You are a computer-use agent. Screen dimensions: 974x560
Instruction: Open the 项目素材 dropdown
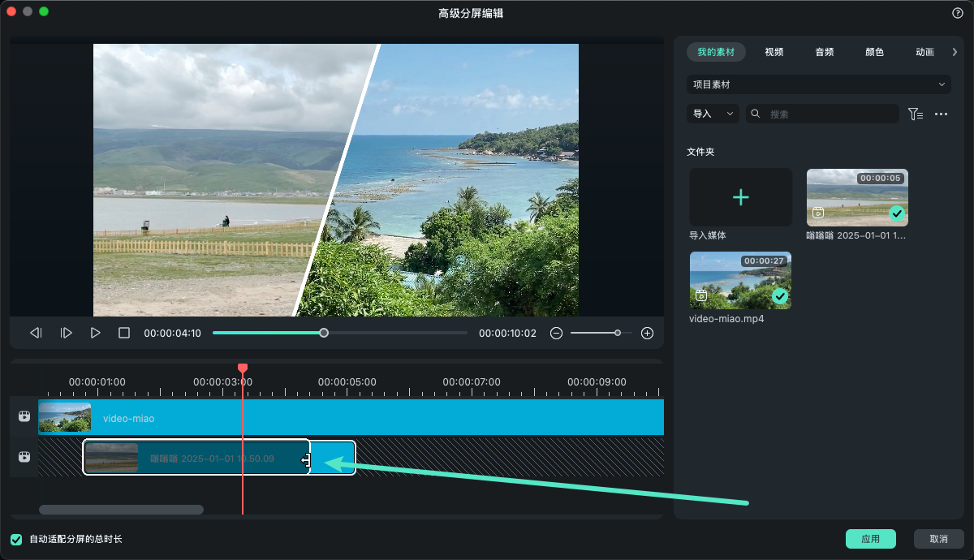[x=818, y=84]
